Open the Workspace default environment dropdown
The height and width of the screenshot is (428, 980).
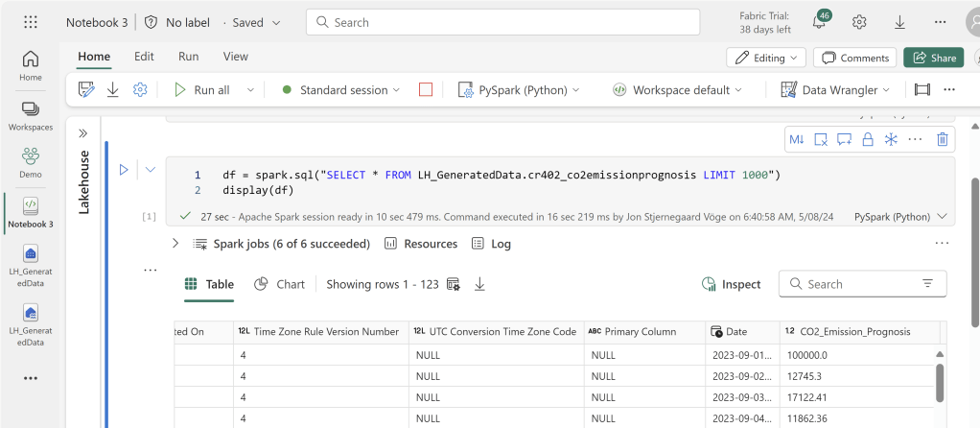click(x=677, y=89)
